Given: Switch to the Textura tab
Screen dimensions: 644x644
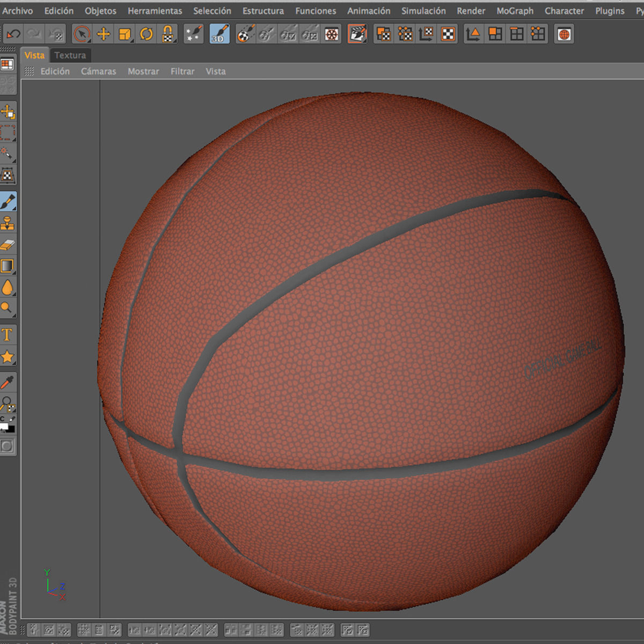Looking at the screenshot, I should click(70, 55).
